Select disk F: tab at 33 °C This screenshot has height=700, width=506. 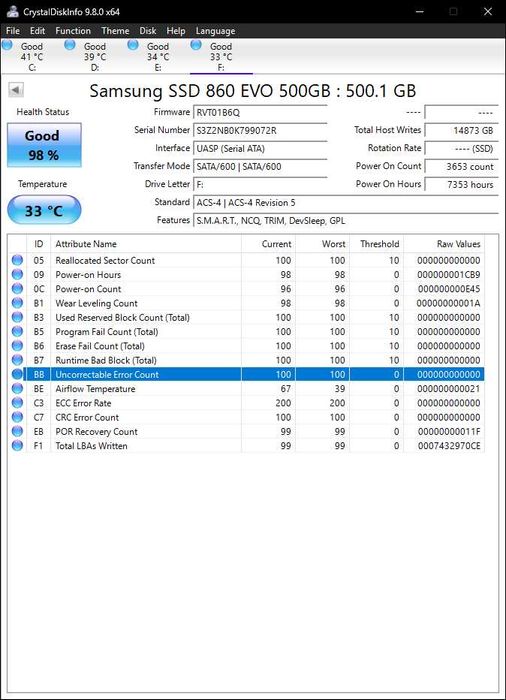coord(221,56)
